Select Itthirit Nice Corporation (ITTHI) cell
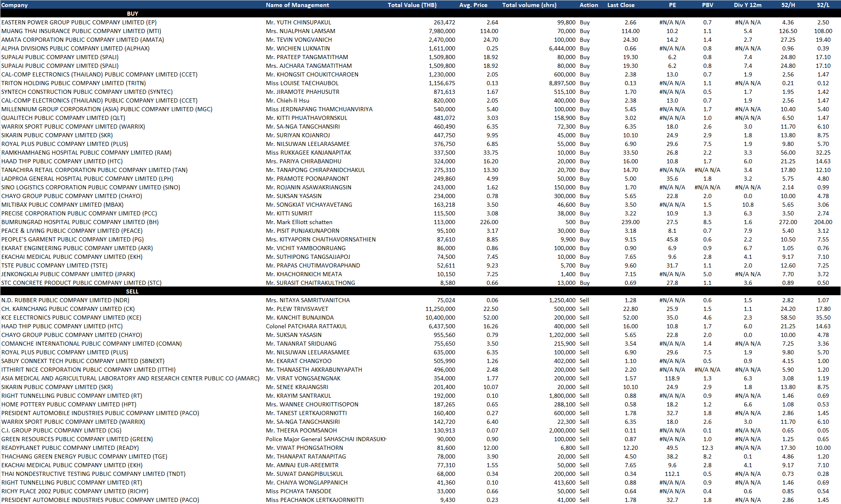The height and width of the screenshot is (504, 841). click(88, 370)
